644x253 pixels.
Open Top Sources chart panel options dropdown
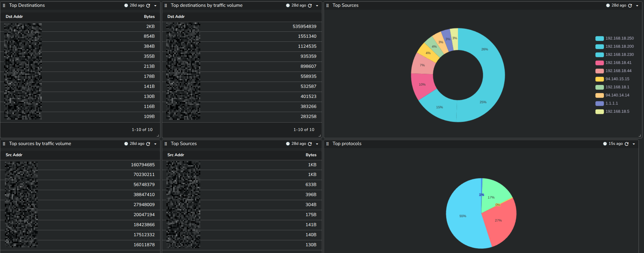[637, 6]
